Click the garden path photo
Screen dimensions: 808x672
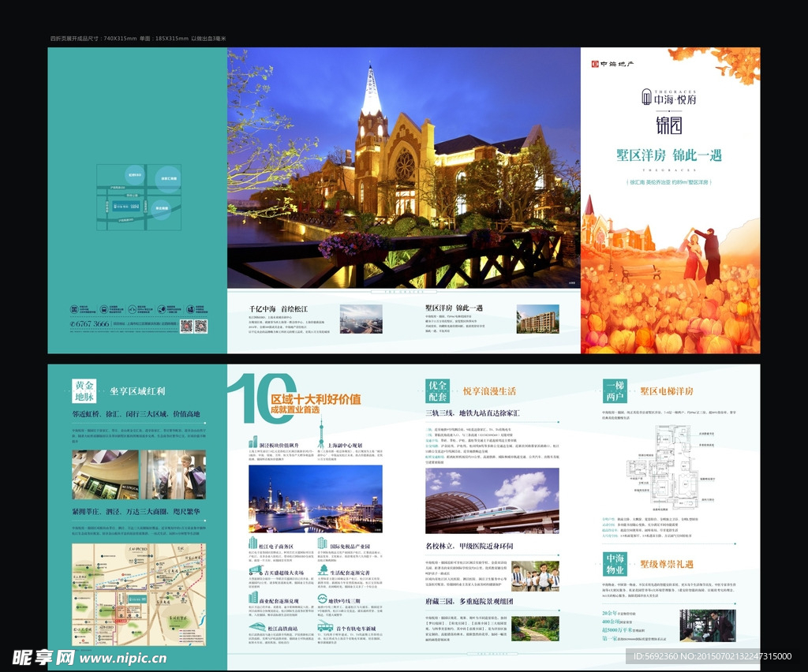coord(535,629)
